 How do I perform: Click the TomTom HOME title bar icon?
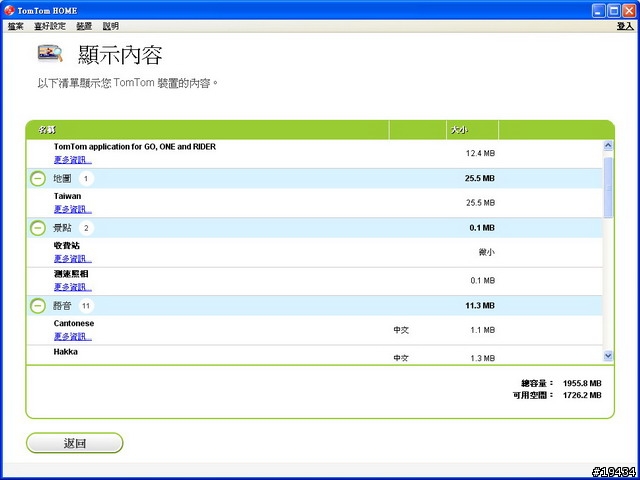9,10
